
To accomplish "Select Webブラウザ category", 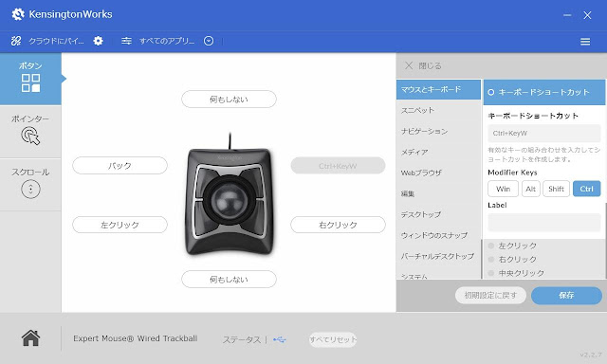I will coord(438,173).
